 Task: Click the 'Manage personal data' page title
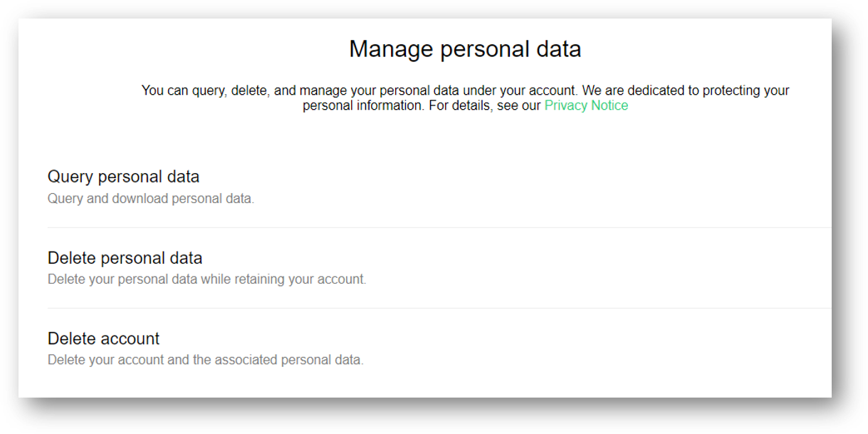pyautogui.click(x=465, y=49)
